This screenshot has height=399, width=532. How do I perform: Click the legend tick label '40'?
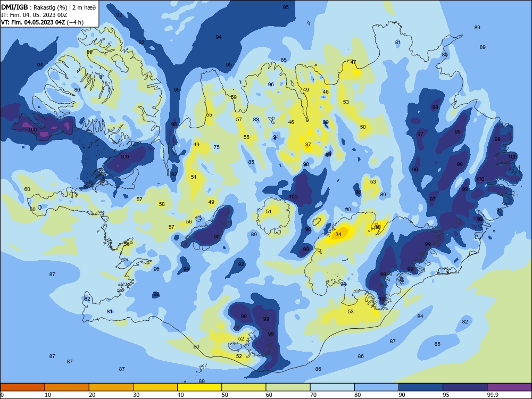tap(180, 395)
